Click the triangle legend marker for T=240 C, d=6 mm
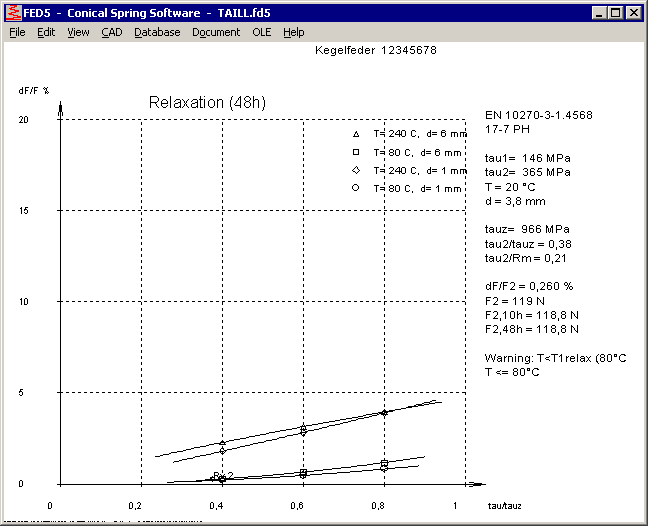Viewport: 648px width, 526px height. (356, 133)
